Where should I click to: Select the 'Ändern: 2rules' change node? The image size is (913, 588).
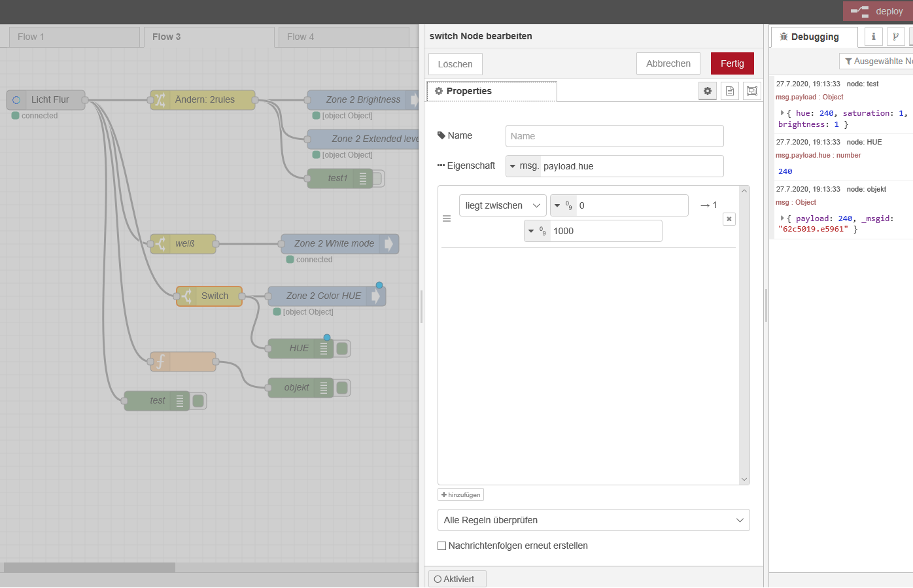pos(203,100)
